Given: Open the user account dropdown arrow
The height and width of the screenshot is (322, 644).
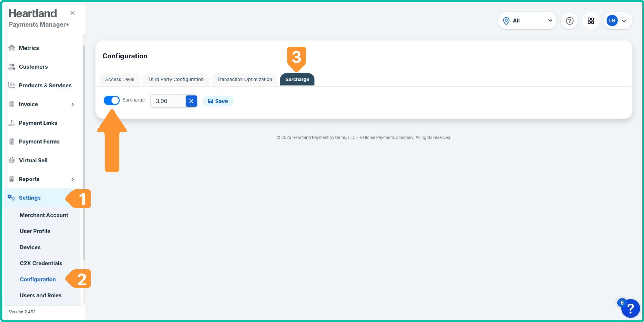Looking at the screenshot, I should pyautogui.click(x=624, y=21).
